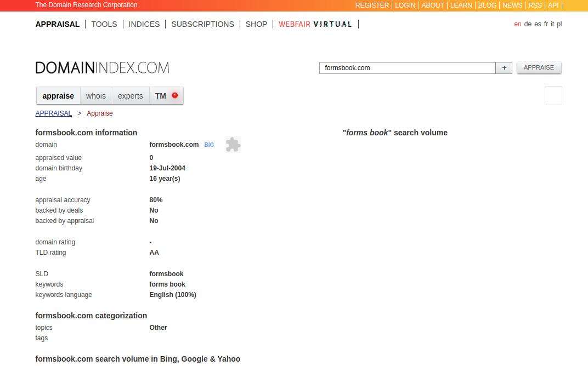Switch to the experts tab
The image size is (588, 366).
[131, 96]
